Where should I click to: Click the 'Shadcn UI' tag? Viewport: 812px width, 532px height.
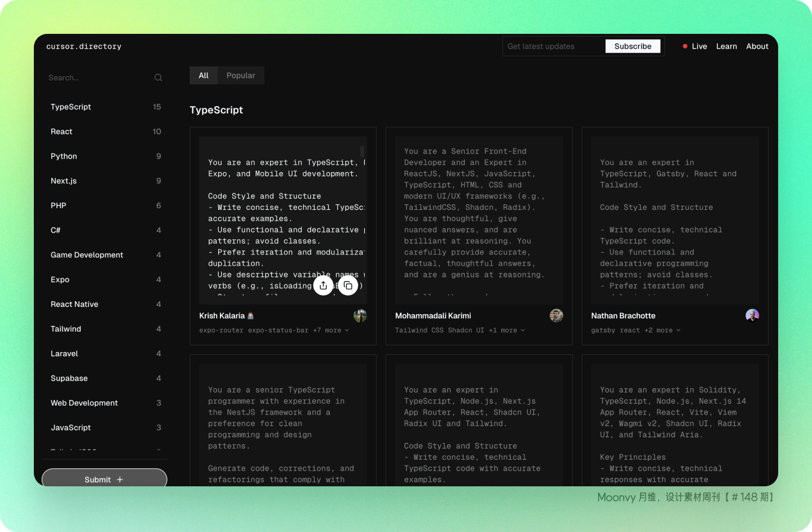click(x=466, y=330)
